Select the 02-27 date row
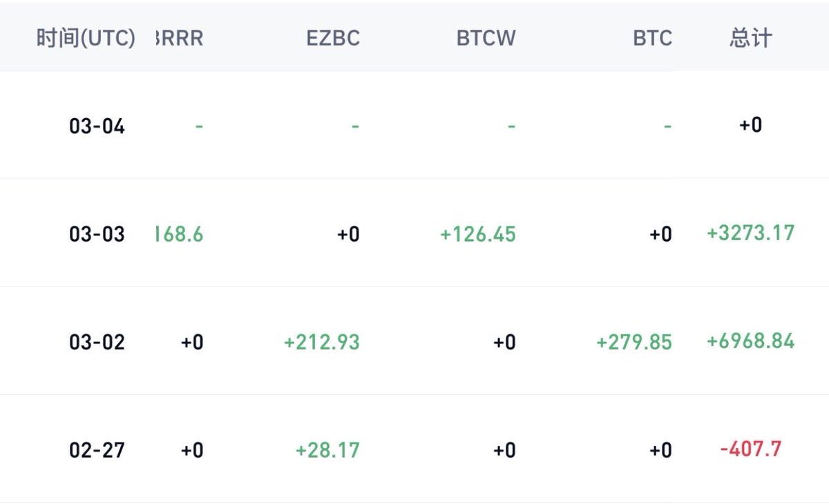The width and height of the screenshot is (829, 504). tap(97, 450)
